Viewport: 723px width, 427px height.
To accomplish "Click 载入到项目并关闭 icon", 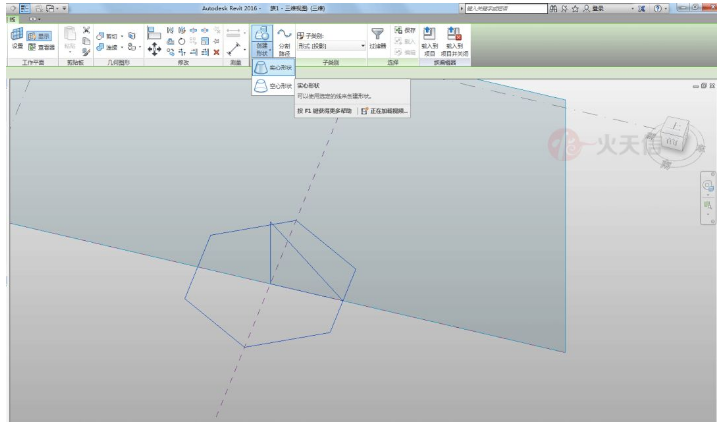I will (x=455, y=40).
